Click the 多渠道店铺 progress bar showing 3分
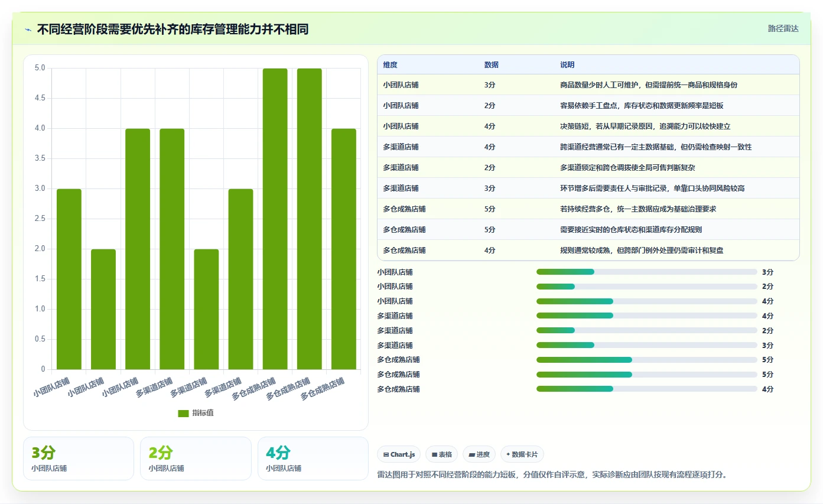This screenshot has height=504, width=823. click(647, 345)
